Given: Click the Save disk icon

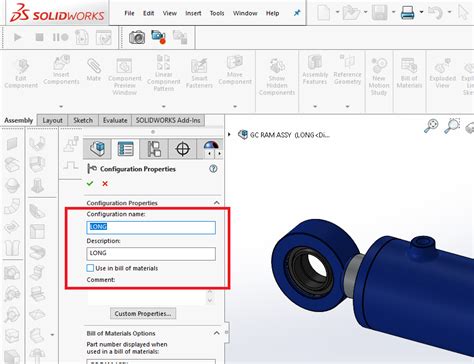Looking at the screenshot, I should point(379,13).
